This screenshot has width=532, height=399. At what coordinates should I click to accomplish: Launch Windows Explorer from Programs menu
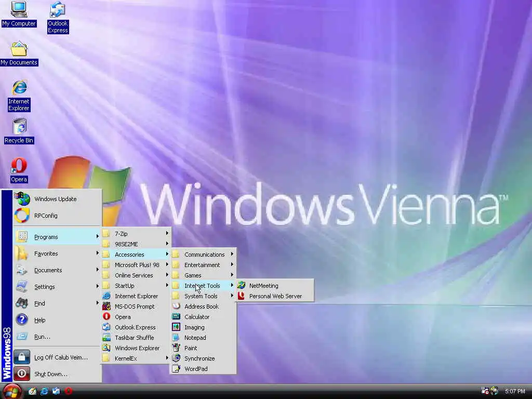(136, 348)
